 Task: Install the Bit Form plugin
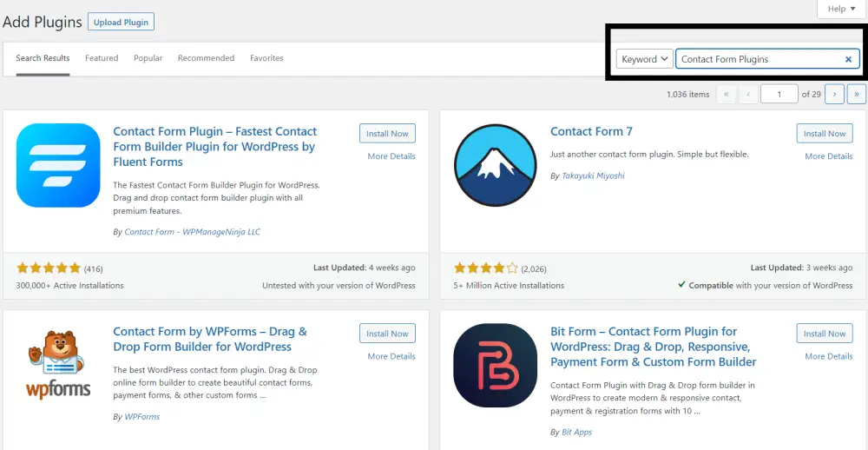[x=825, y=334]
